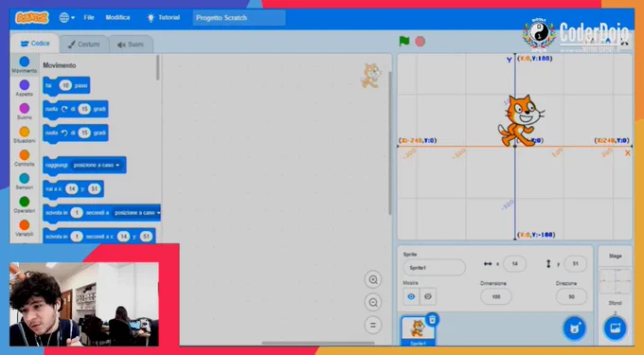The height and width of the screenshot is (355, 644).
Task: Select the Situazioni block category
Action: point(25,135)
